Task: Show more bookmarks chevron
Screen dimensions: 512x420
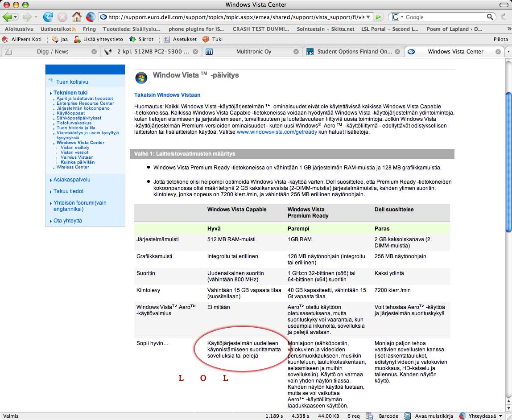Action: click(x=509, y=29)
